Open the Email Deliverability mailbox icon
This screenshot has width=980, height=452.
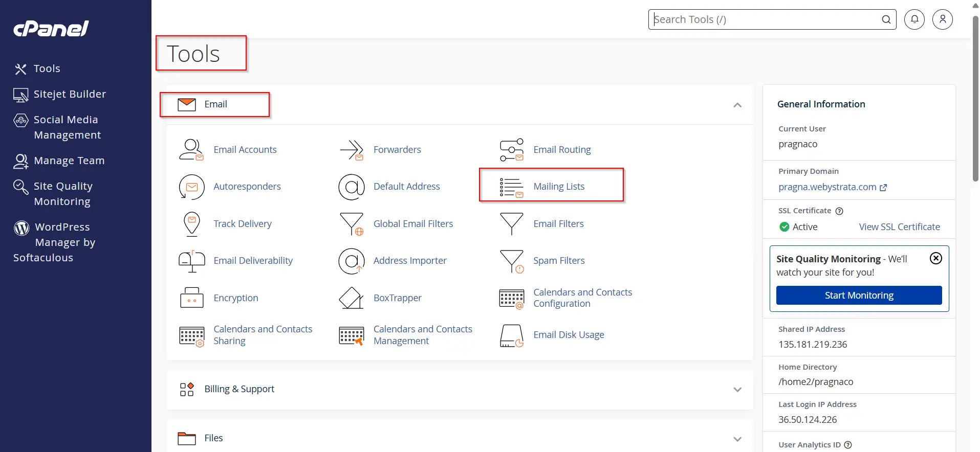[191, 261]
